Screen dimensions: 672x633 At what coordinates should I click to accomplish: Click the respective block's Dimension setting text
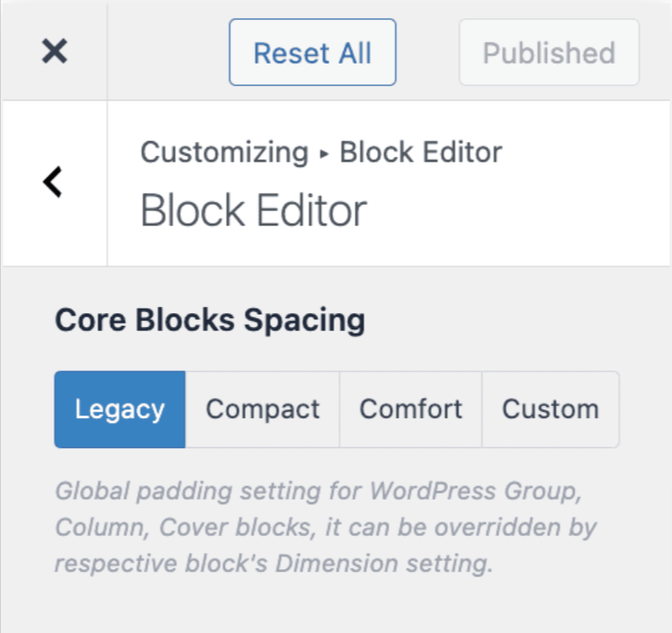(274, 563)
